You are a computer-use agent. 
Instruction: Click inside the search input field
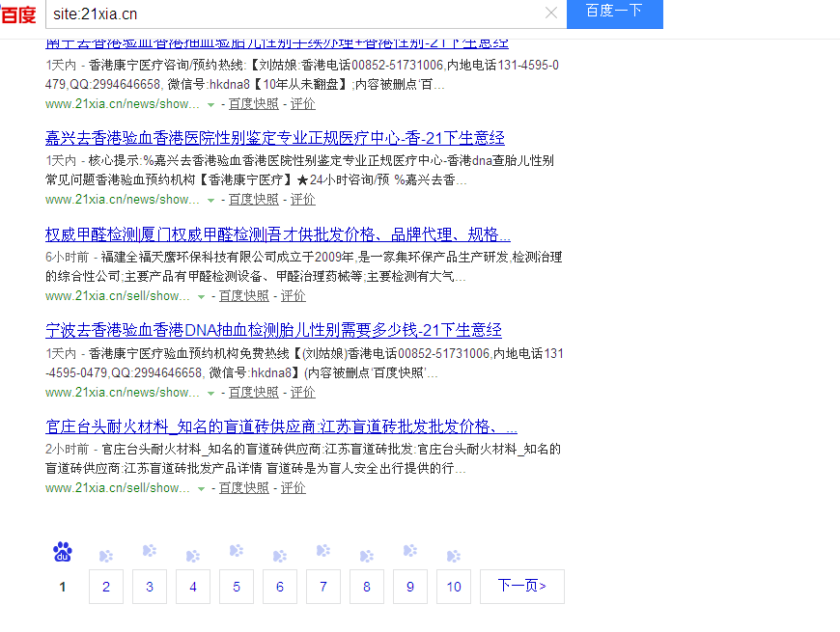(290, 14)
